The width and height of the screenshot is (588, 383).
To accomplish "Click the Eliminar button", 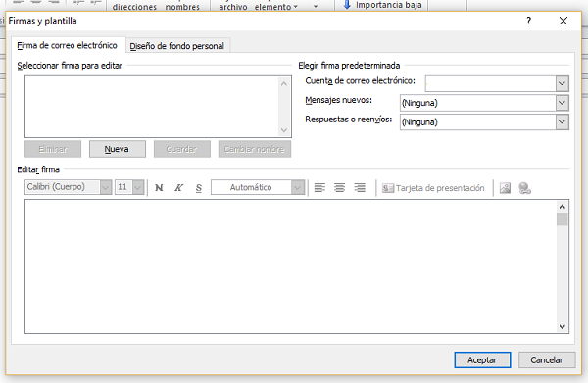I will [53, 149].
